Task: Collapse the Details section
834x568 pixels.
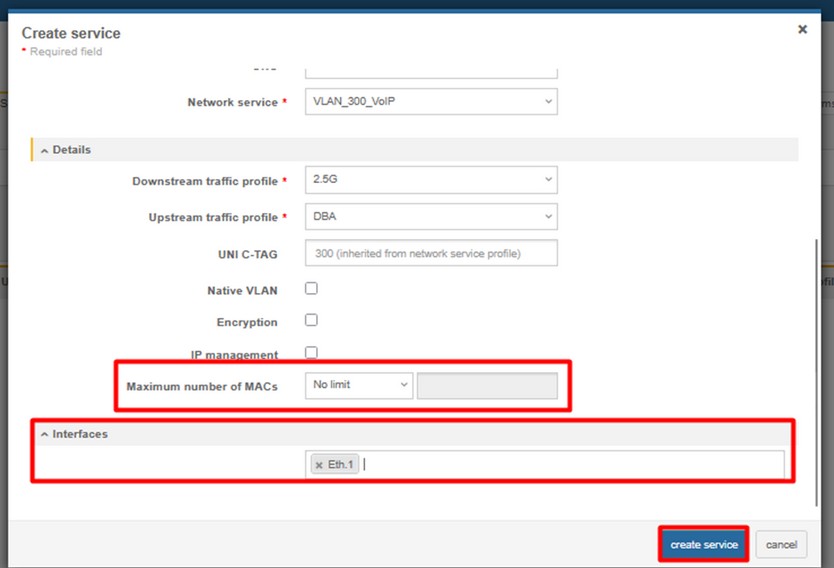Action: coord(71,149)
